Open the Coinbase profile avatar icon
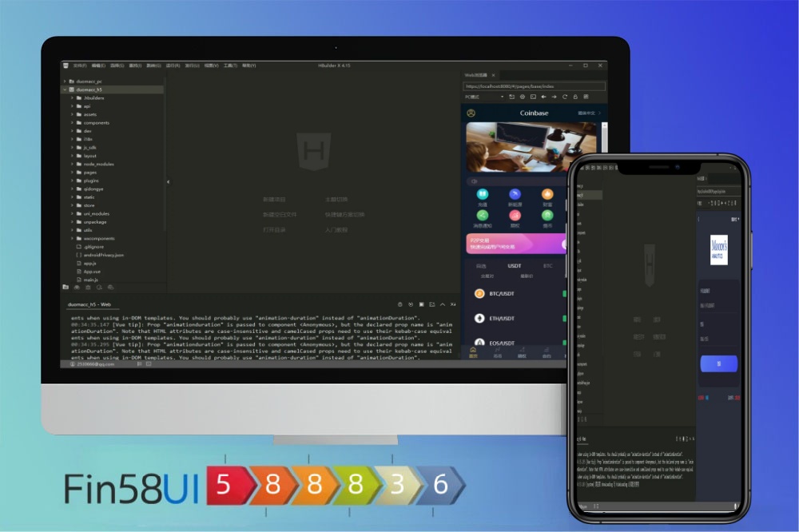This screenshot has height=532, width=799. (471, 113)
